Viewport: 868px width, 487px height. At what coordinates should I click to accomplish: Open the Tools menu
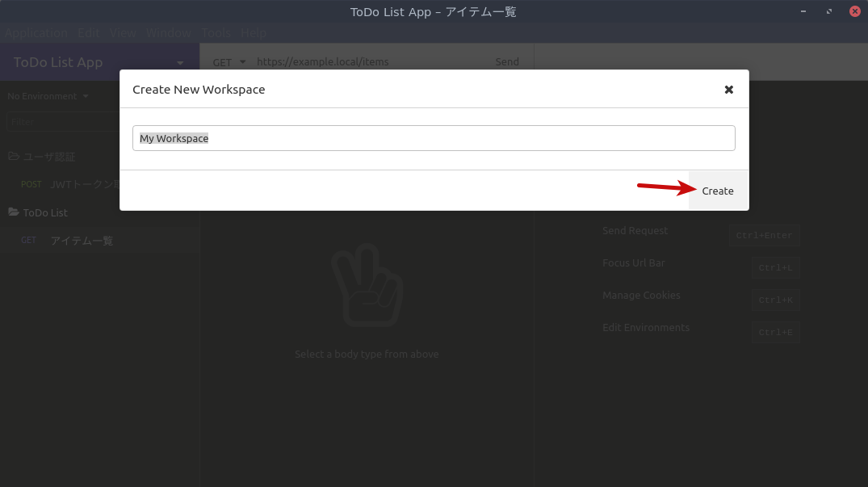click(x=216, y=32)
